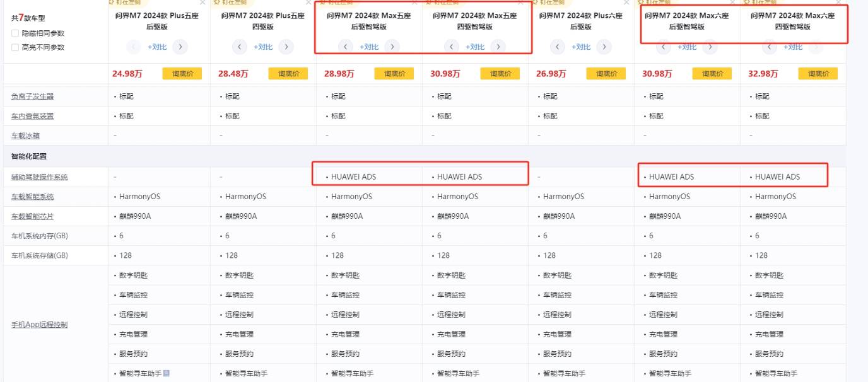Click the 24.98万 price text
The height and width of the screenshot is (382, 868).
tap(127, 74)
